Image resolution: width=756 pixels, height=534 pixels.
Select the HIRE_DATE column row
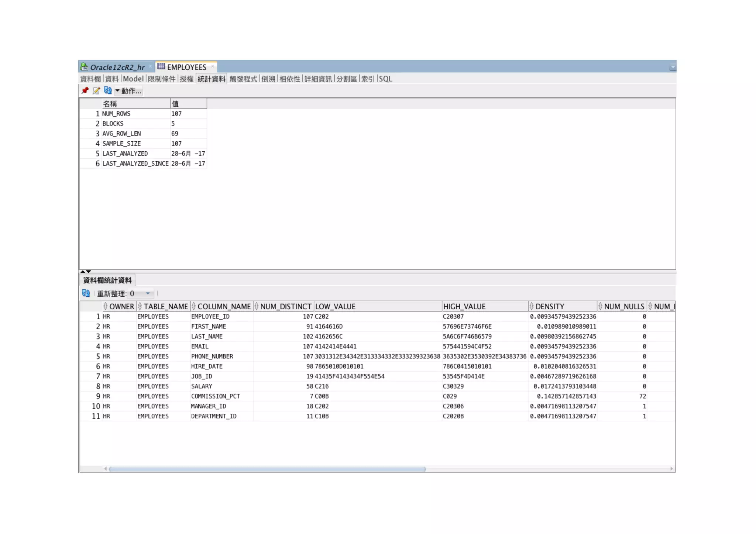[x=377, y=366]
